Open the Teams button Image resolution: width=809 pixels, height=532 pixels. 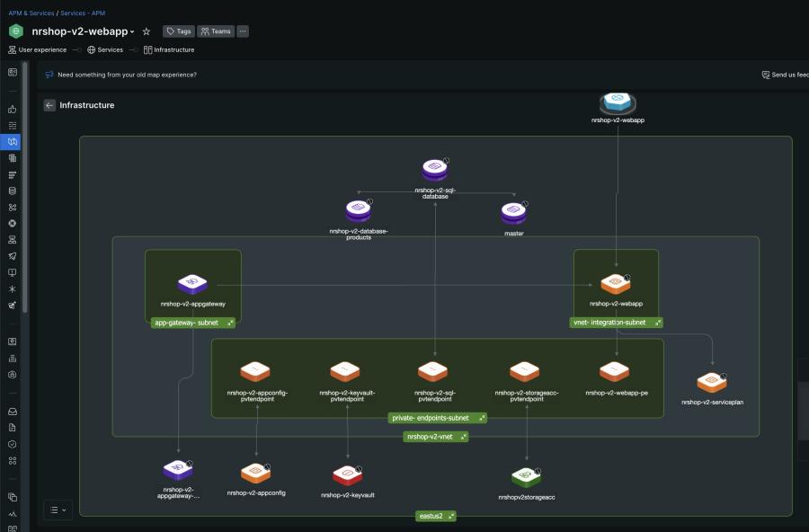[216, 31]
